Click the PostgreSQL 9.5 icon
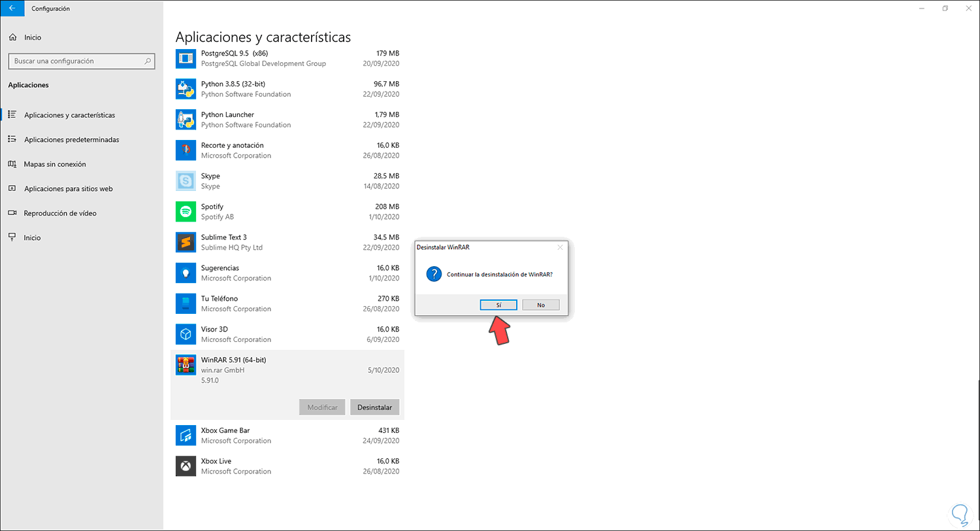980x531 pixels. point(186,58)
